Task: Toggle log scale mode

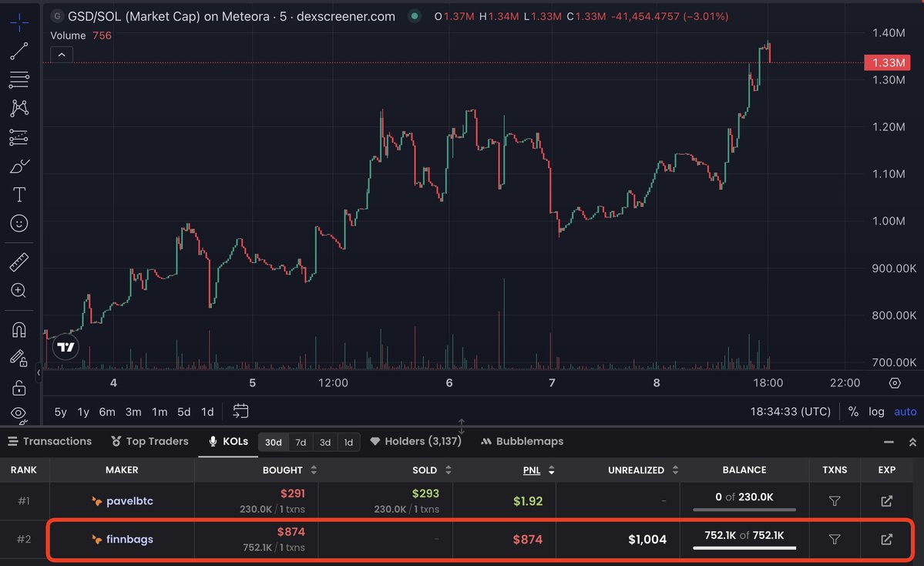Action: (876, 412)
